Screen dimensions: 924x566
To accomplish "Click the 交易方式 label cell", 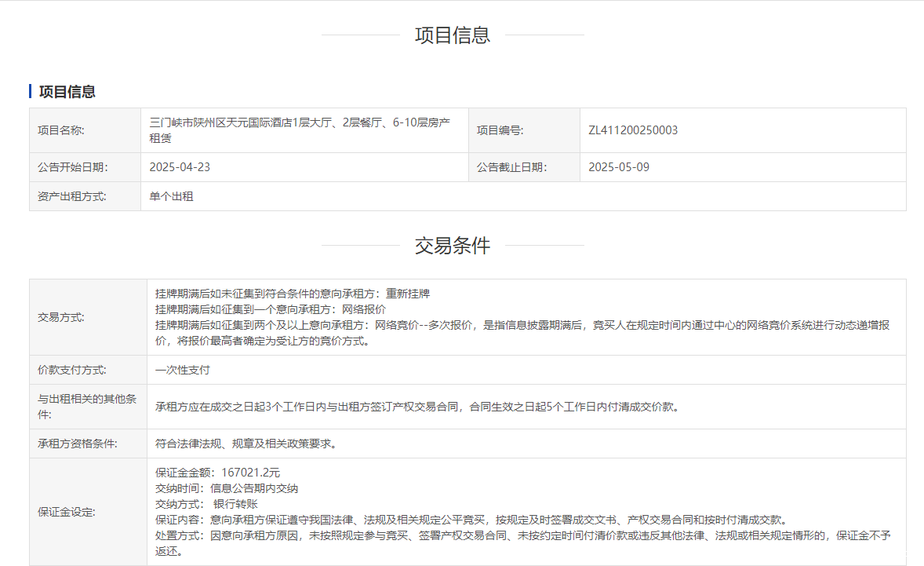I will [x=61, y=317].
